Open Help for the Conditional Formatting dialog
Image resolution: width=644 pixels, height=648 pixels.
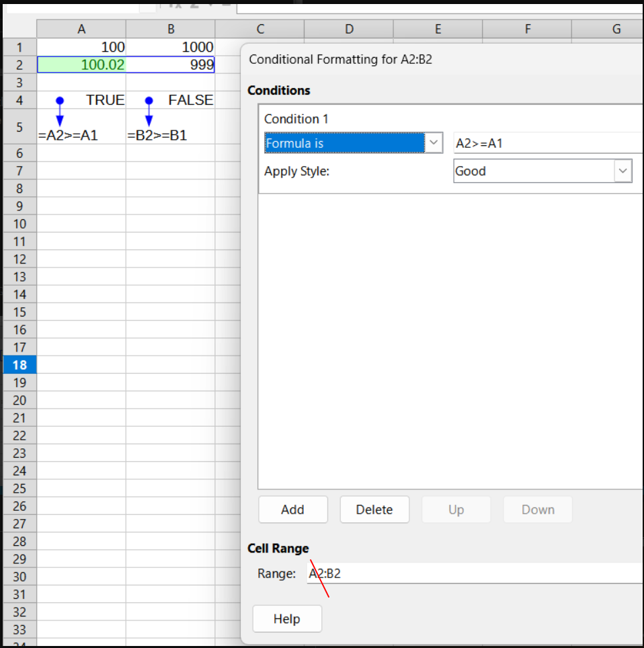287,618
